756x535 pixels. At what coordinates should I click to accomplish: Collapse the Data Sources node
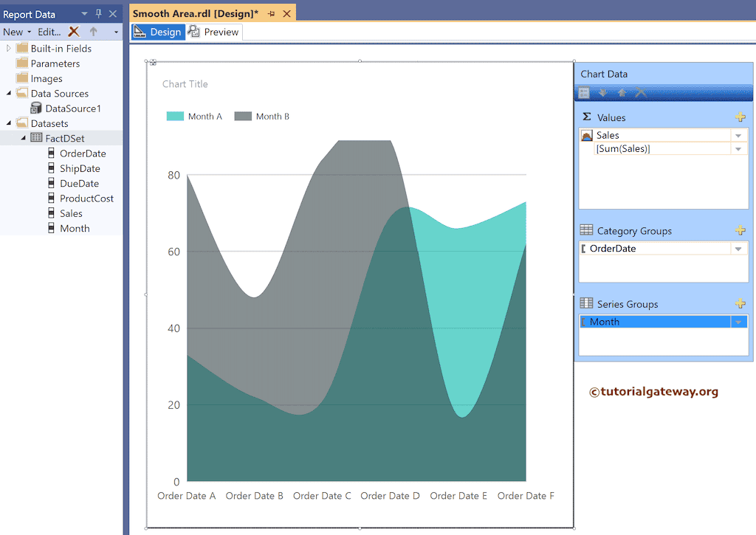point(9,93)
